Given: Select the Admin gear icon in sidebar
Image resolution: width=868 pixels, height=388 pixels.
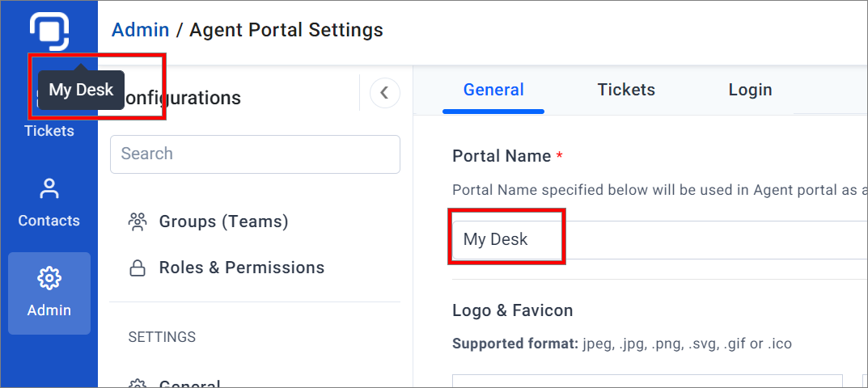Looking at the screenshot, I should [x=49, y=278].
